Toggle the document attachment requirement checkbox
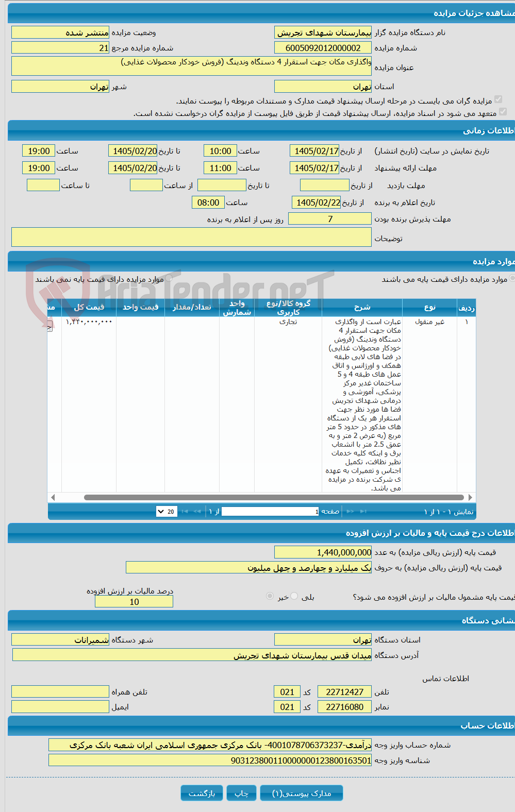This screenshot has width=515, height=812. (x=498, y=99)
